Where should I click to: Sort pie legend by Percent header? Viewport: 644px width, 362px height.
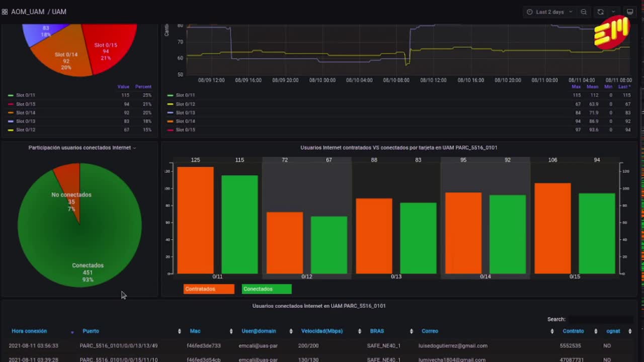(x=143, y=86)
